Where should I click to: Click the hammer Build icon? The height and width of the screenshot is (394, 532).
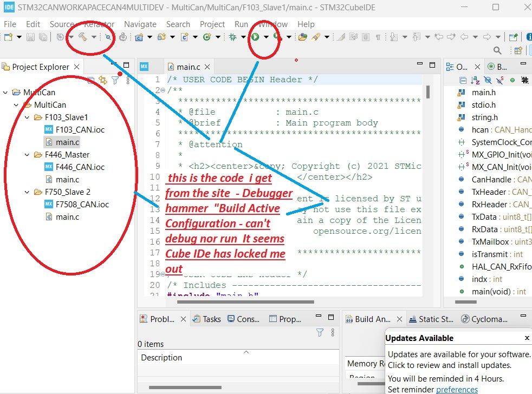pos(83,37)
